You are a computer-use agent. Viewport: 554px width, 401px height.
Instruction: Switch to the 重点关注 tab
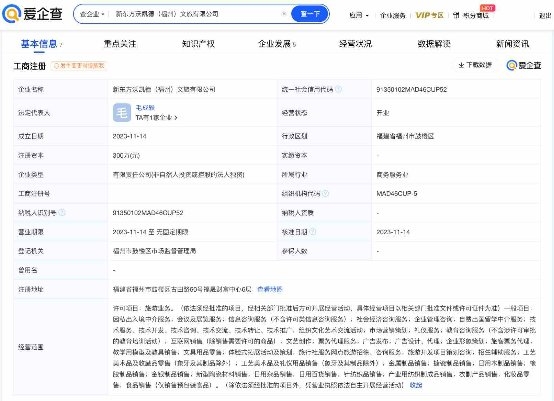coord(120,44)
